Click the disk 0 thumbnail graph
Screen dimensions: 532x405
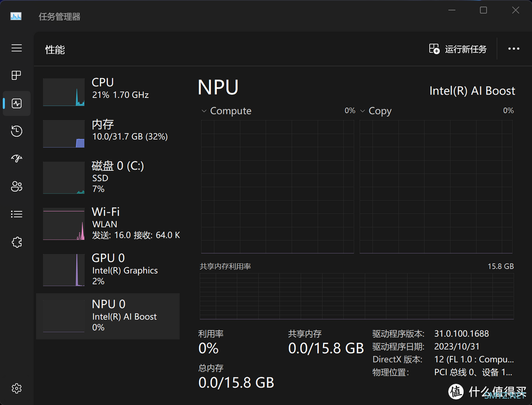coord(64,178)
